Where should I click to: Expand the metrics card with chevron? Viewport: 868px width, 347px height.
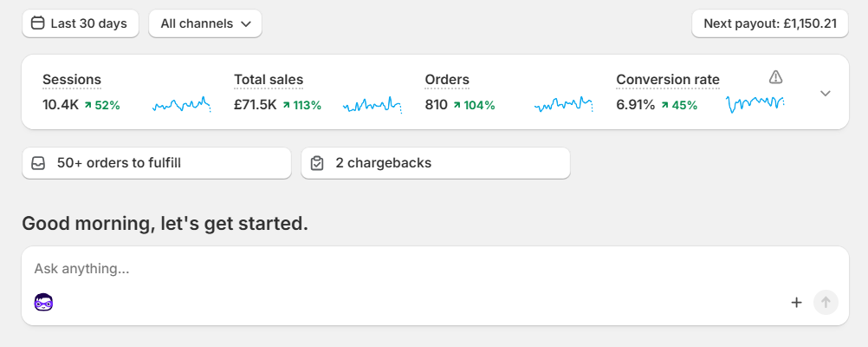pos(826,93)
